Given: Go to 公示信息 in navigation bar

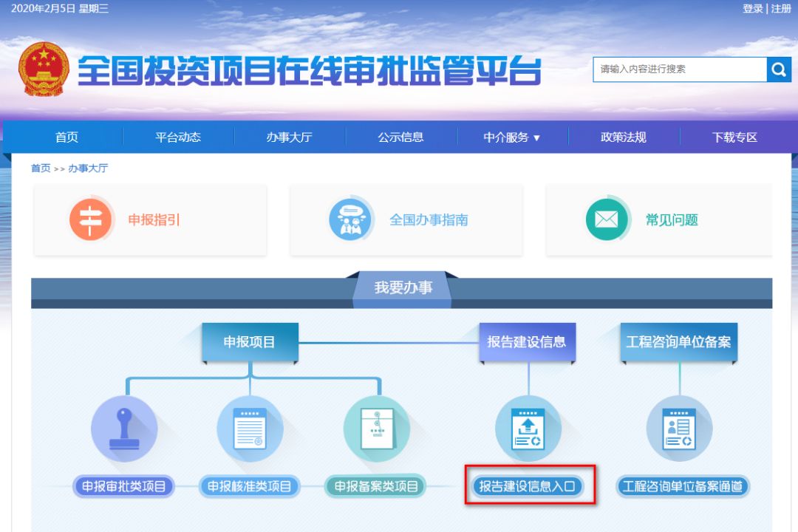Looking at the screenshot, I should [400, 137].
